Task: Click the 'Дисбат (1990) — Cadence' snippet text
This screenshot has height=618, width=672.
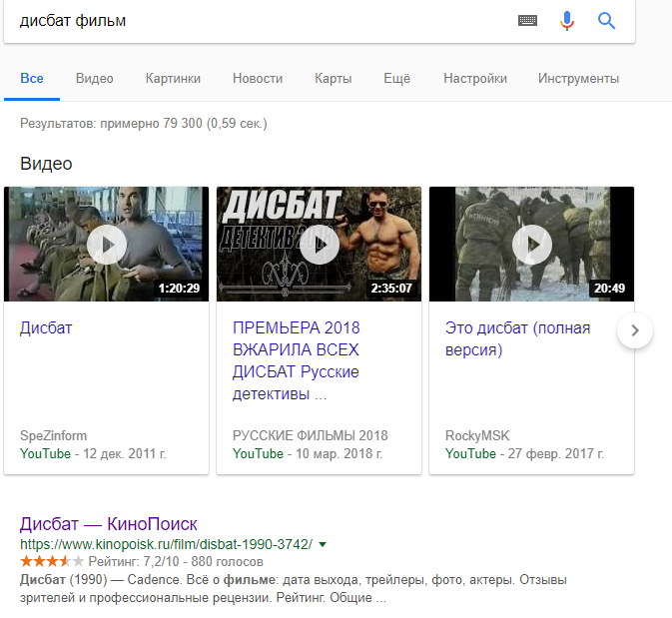Action: [294, 589]
